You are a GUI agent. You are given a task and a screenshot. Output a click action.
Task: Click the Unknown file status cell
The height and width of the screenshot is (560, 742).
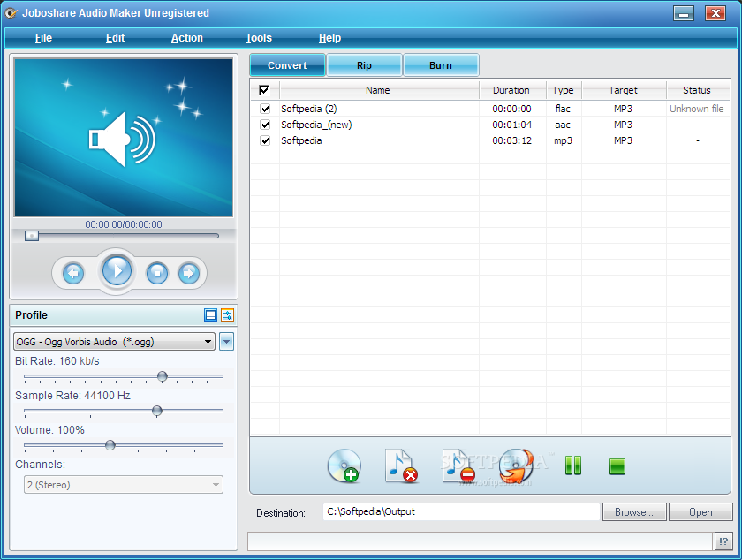point(697,109)
